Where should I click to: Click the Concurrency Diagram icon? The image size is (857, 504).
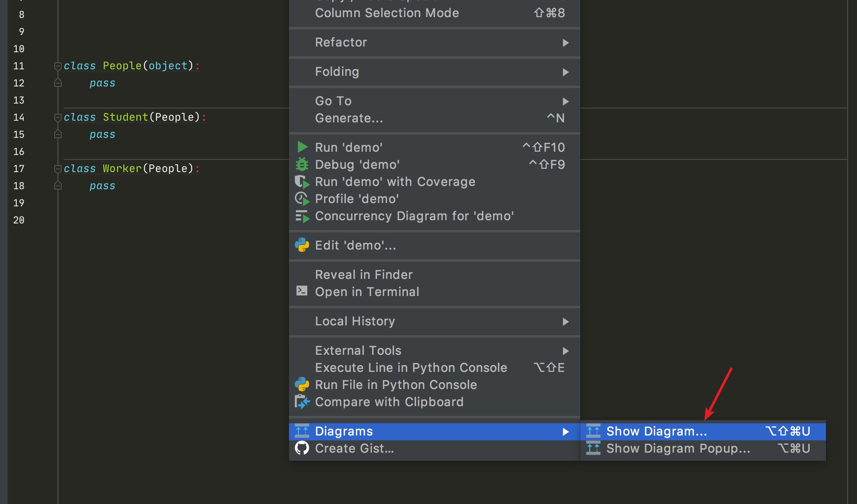click(302, 216)
